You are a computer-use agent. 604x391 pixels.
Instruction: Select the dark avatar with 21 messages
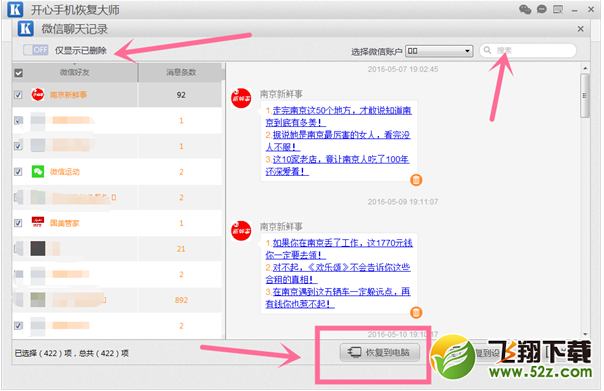point(38,248)
